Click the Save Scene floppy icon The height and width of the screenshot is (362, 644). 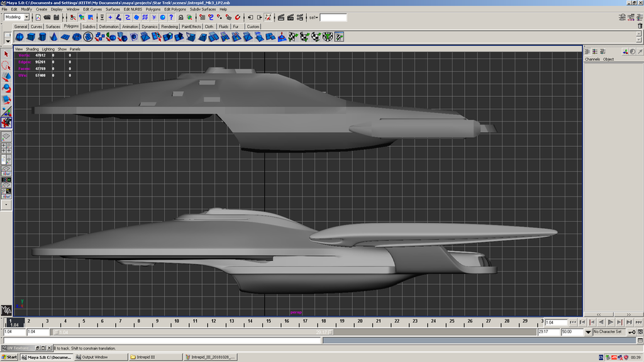click(x=56, y=17)
